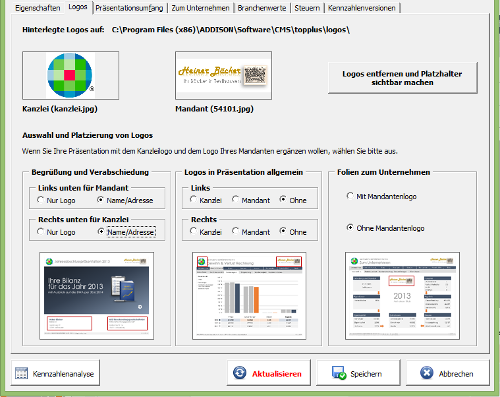The height and width of the screenshot is (397, 500).
Task: Click the Folien zum Unternehmen preview thumbnail
Action: pos(402,296)
